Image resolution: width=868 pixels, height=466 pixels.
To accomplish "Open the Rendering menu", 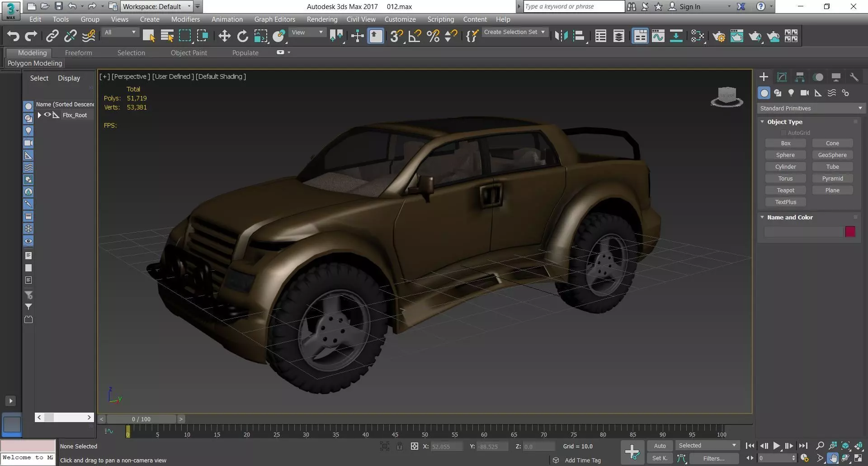I will click(322, 19).
